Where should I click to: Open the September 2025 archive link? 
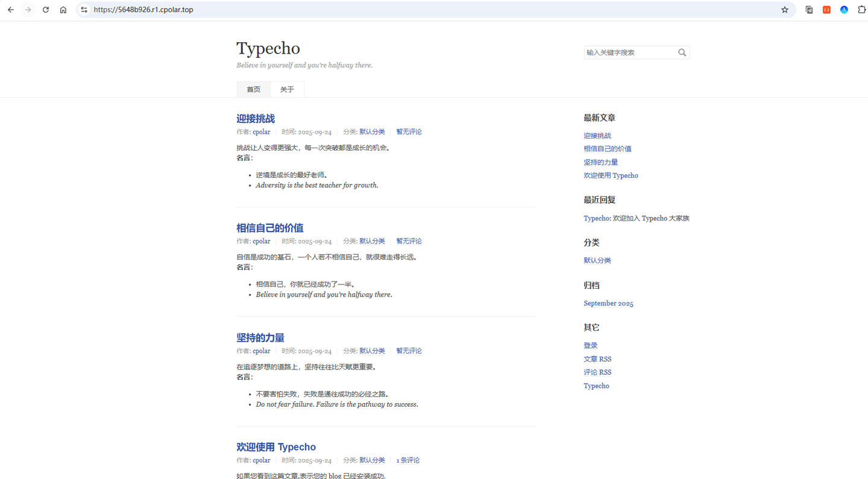pos(608,303)
